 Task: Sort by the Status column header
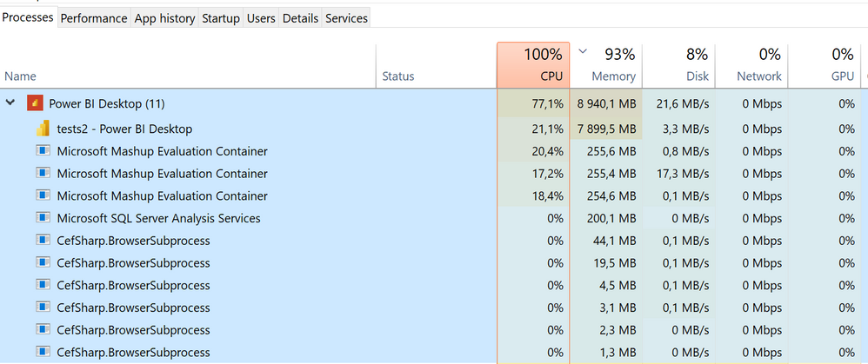pyautogui.click(x=437, y=65)
